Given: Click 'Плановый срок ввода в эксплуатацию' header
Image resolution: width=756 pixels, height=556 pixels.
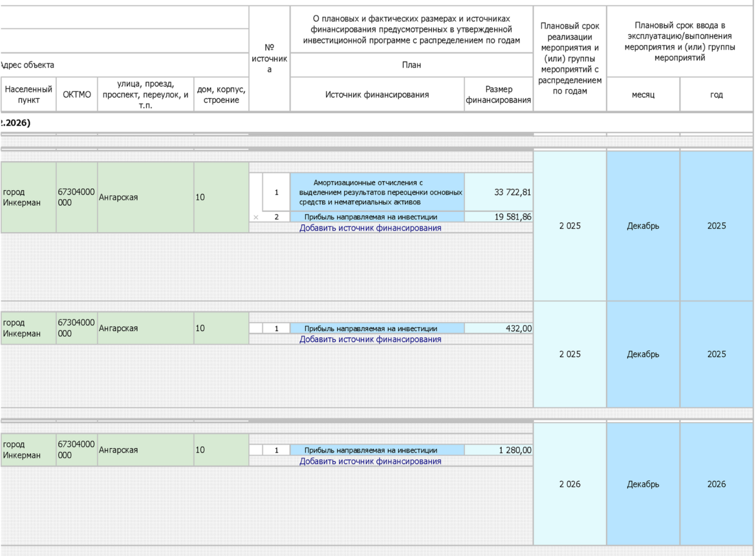Looking at the screenshot, I should (680, 41).
